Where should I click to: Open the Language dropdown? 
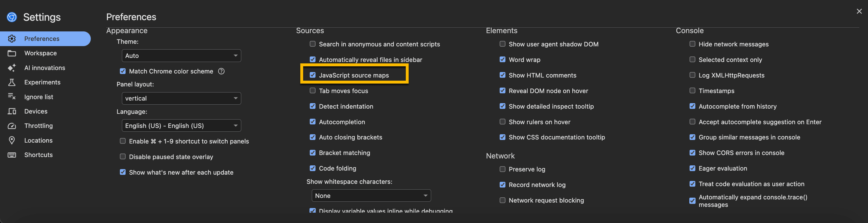point(181,126)
